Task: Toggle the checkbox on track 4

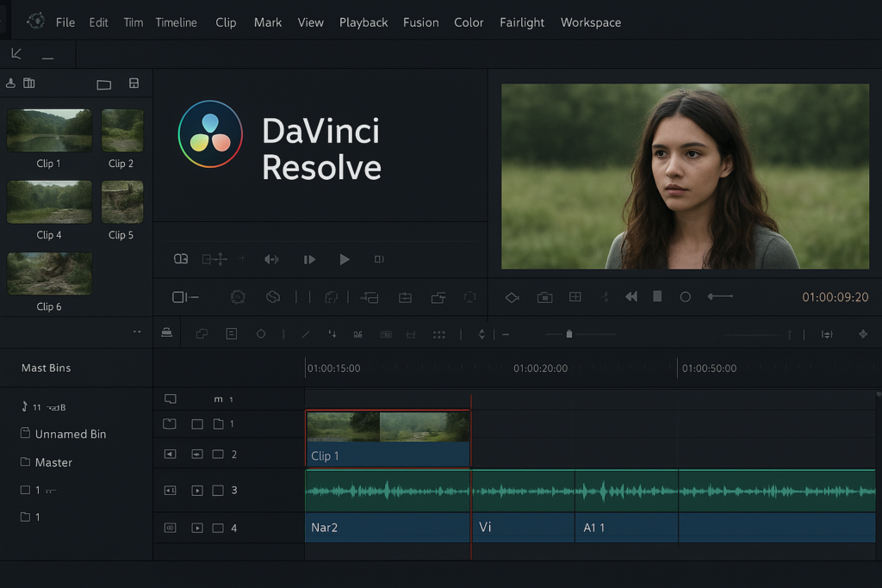Action: coord(218,528)
